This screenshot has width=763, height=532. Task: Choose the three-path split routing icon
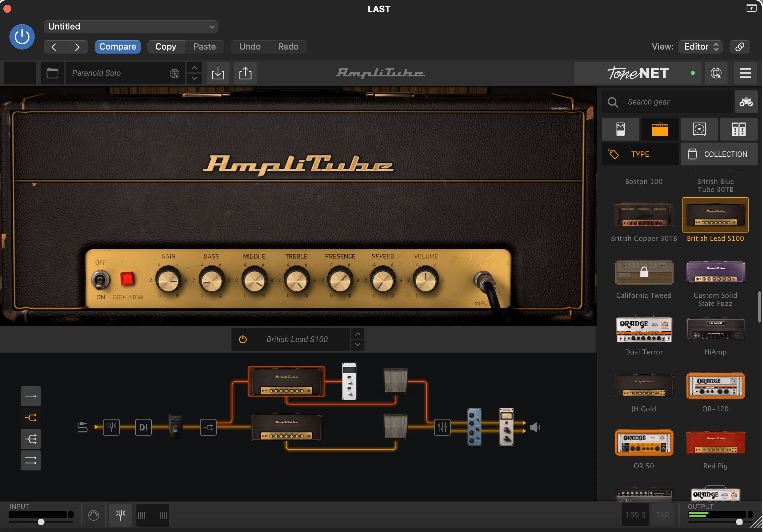point(31,439)
